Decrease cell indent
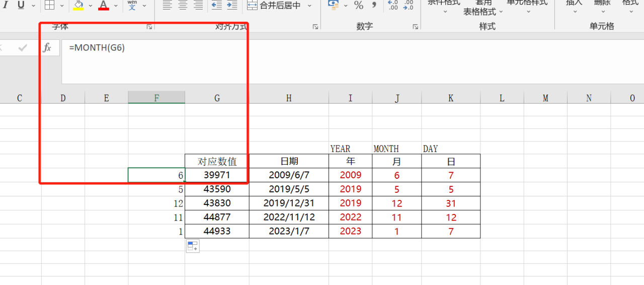 click(x=217, y=5)
